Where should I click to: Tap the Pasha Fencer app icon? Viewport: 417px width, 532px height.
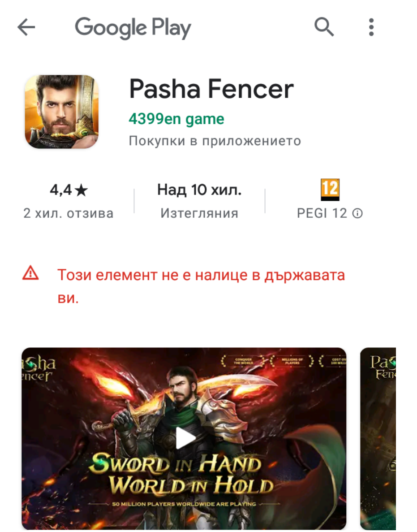coord(62,112)
